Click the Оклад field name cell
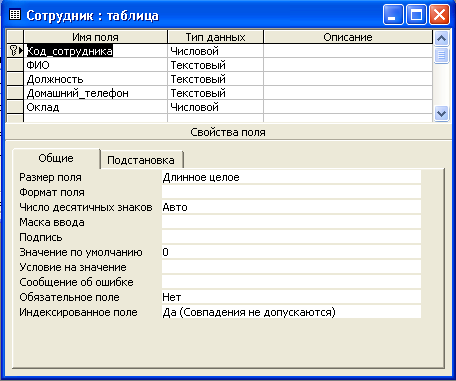Screen dimensions: 456x381 click(96, 107)
